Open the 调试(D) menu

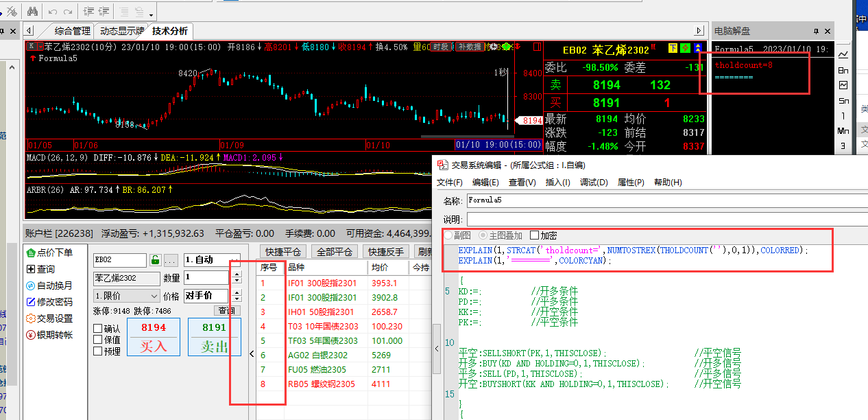click(594, 182)
